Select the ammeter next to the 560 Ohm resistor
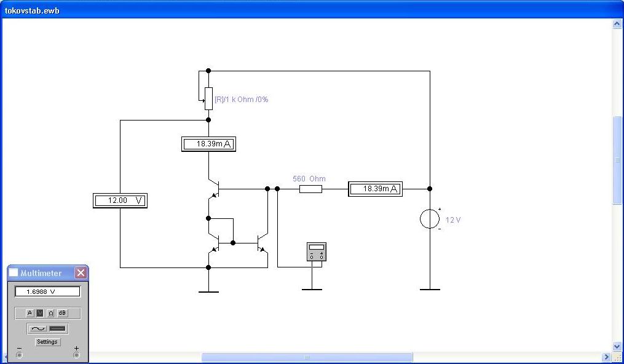This screenshot has height=364, width=624. [375, 189]
